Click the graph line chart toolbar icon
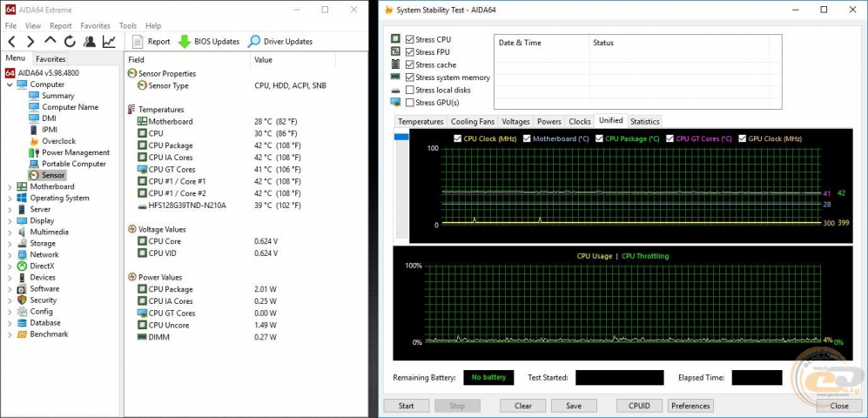Image resolution: width=868 pixels, height=418 pixels. (x=109, y=42)
